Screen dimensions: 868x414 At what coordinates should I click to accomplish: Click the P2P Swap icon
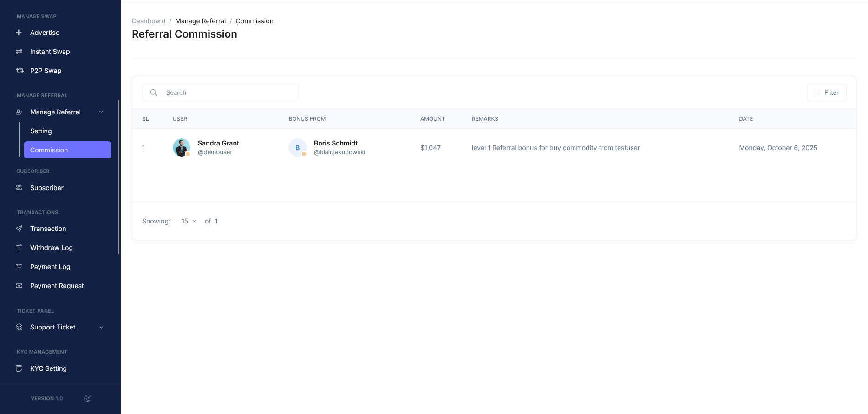pyautogui.click(x=20, y=71)
